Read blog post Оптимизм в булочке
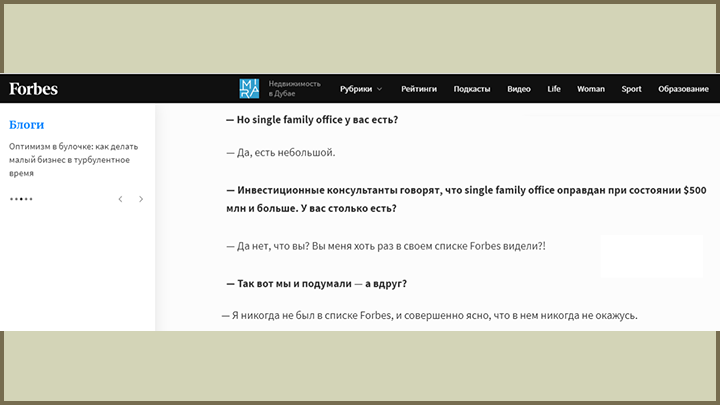The height and width of the screenshot is (405, 720). pos(73,160)
